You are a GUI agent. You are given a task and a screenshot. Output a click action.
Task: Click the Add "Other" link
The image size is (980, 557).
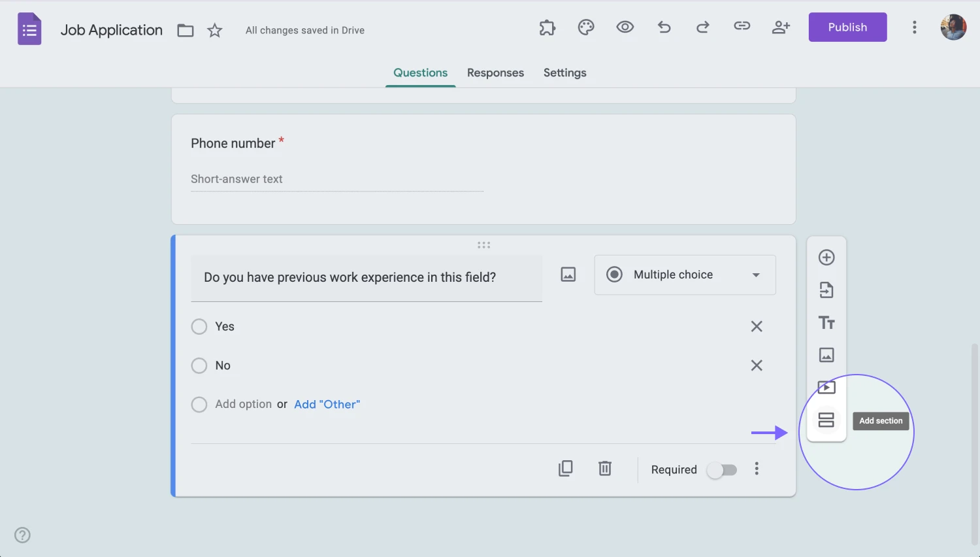(327, 405)
